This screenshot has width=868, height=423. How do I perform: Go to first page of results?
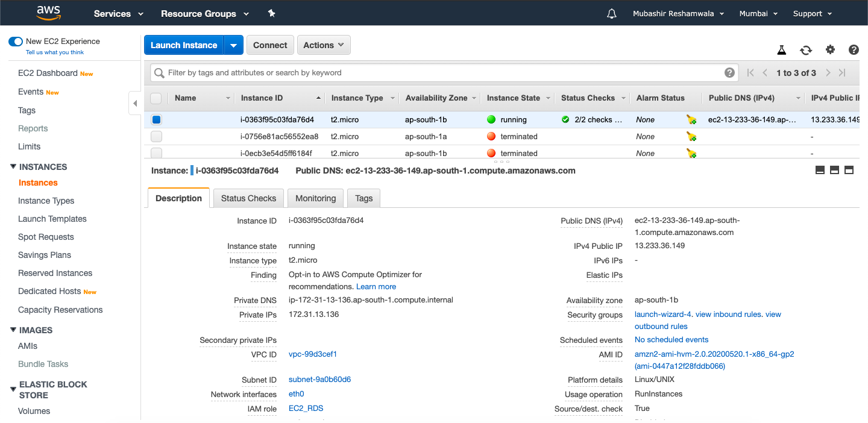point(750,73)
